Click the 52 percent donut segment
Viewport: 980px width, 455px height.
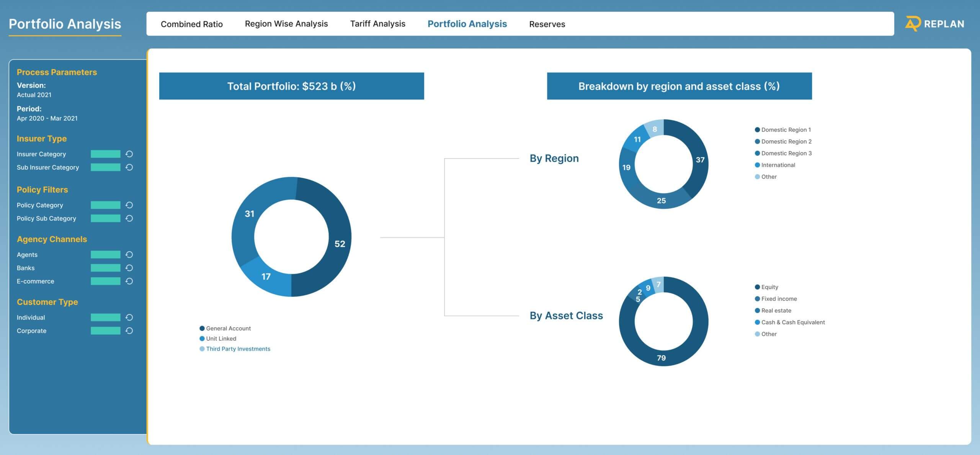(339, 244)
